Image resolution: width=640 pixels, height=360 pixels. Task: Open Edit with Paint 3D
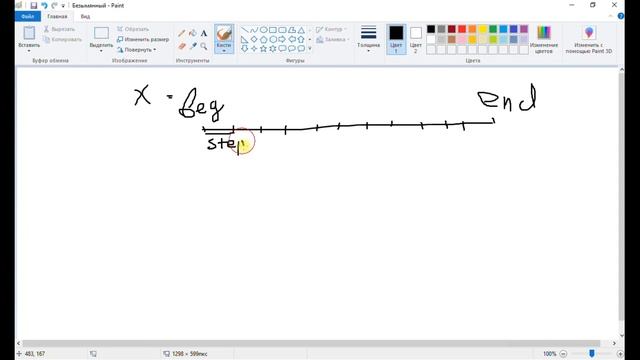point(589,39)
